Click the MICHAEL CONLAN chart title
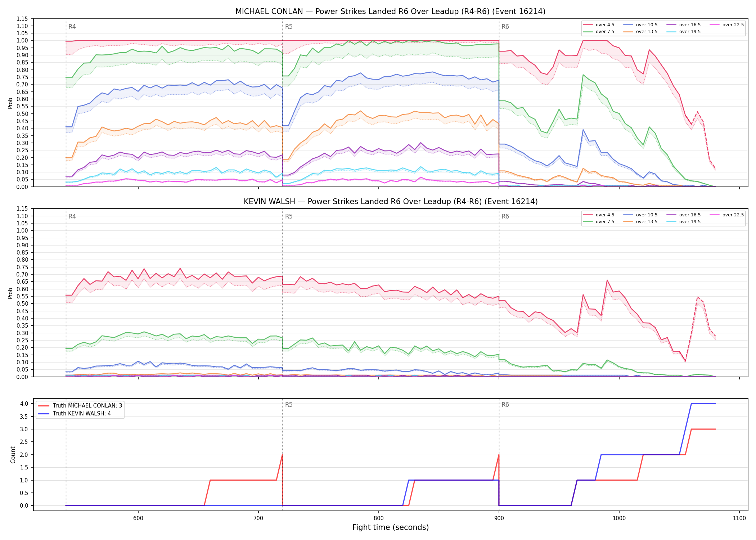Image resolution: width=756 pixels, height=540 pixels. pos(390,12)
